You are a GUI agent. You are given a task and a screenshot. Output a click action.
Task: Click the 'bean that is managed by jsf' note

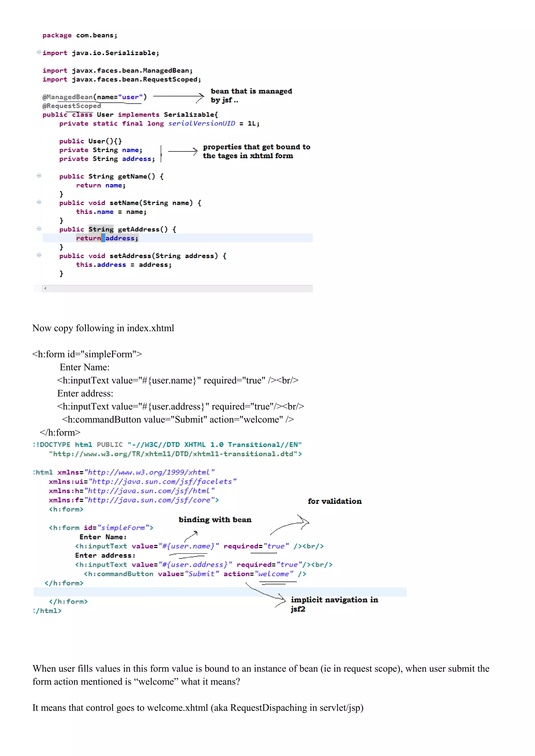click(251, 96)
